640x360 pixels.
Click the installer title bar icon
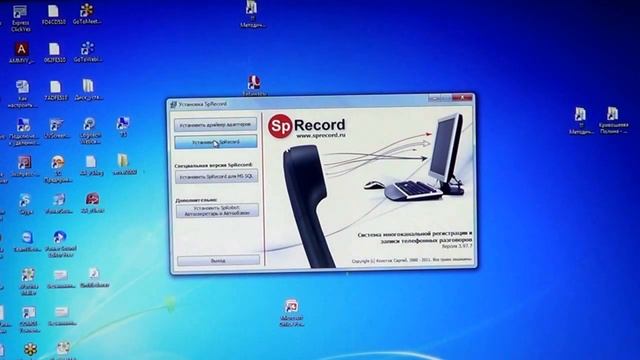pos(173,104)
